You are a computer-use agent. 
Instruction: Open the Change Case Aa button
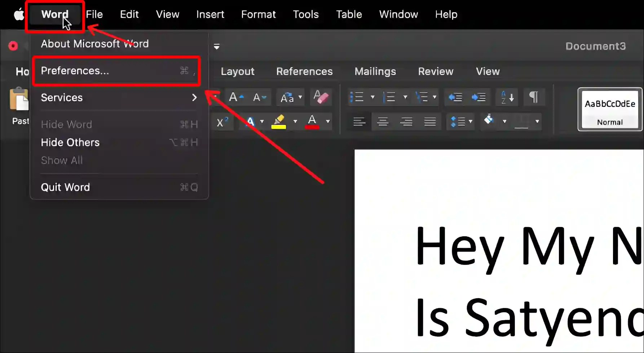point(287,97)
